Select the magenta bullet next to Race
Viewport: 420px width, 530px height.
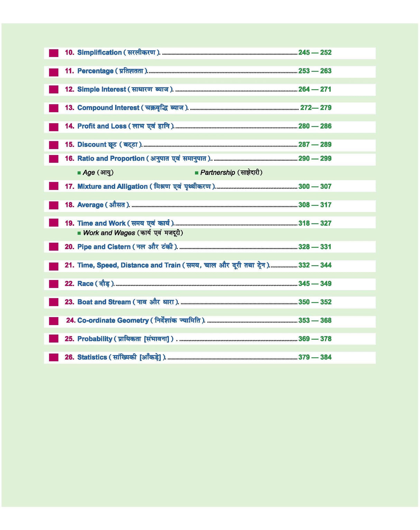click(54, 284)
